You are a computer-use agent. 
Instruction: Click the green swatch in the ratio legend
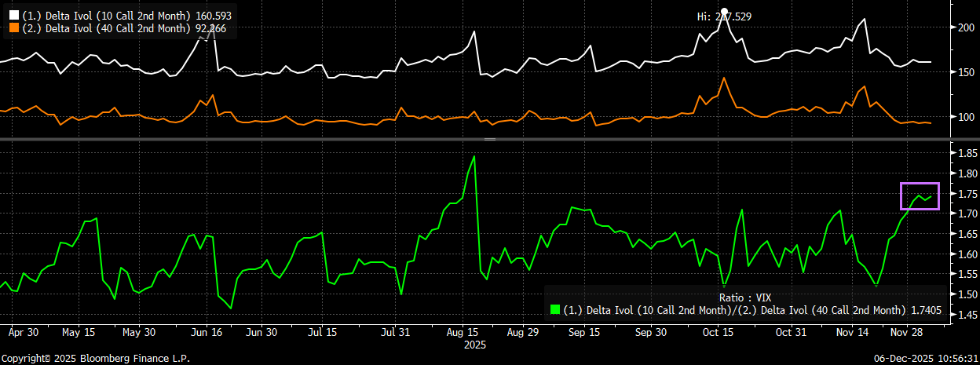(555, 310)
